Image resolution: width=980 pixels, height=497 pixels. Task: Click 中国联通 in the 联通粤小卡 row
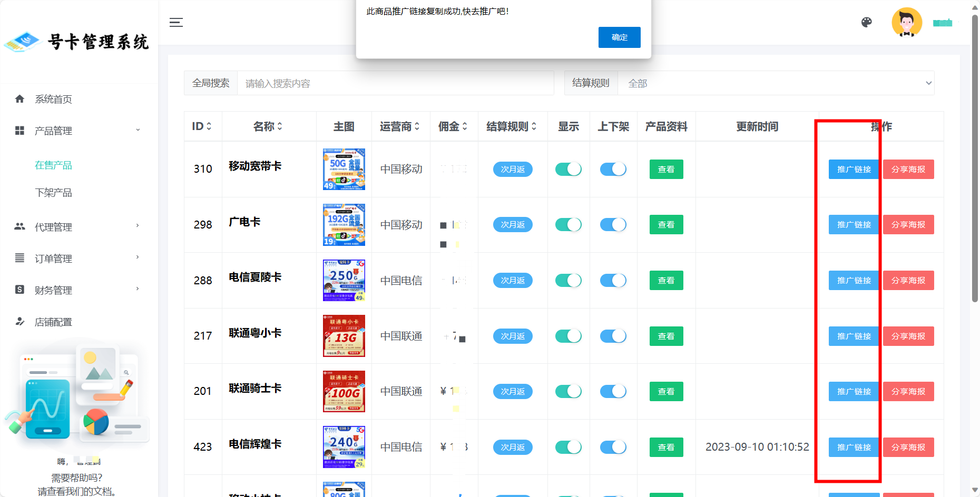[x=401, y=336]
